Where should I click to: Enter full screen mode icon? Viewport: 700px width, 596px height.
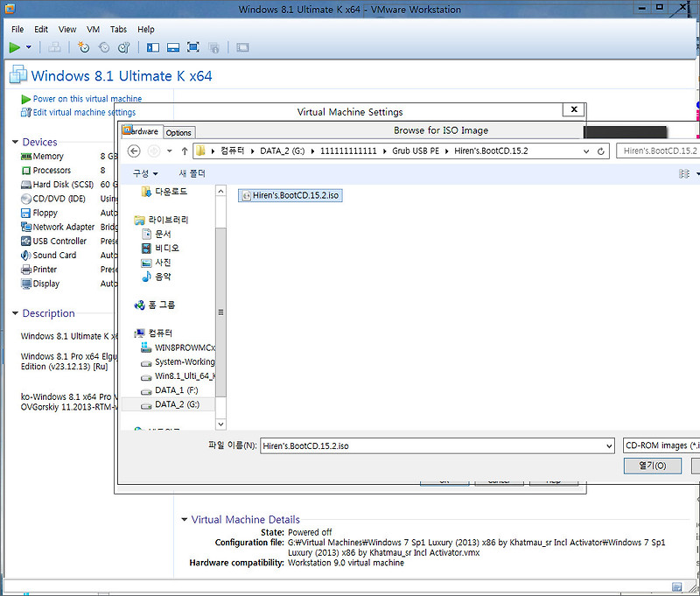193,47
